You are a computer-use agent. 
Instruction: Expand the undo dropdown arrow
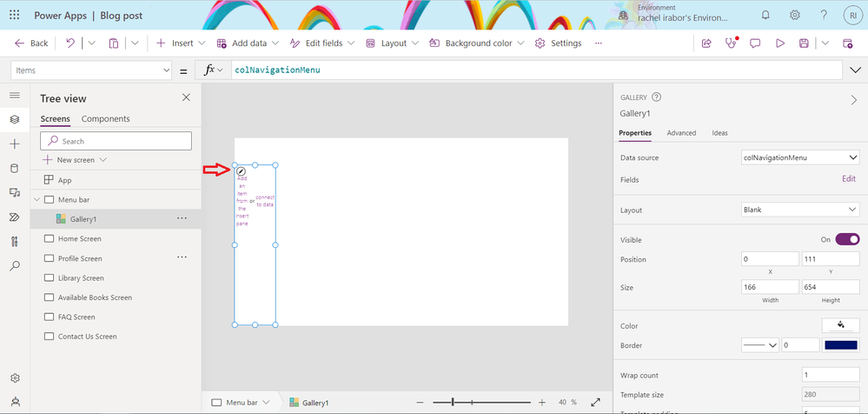click(x=92, y=43)
